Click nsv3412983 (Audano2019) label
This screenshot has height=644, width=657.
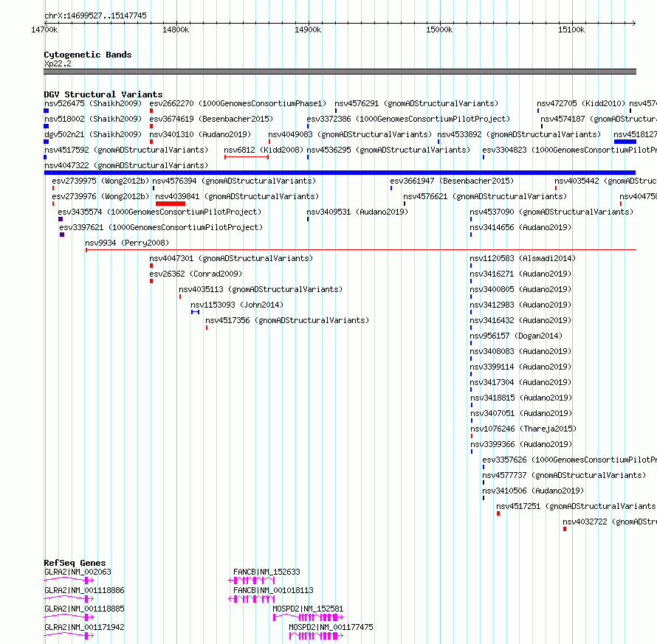520,305
